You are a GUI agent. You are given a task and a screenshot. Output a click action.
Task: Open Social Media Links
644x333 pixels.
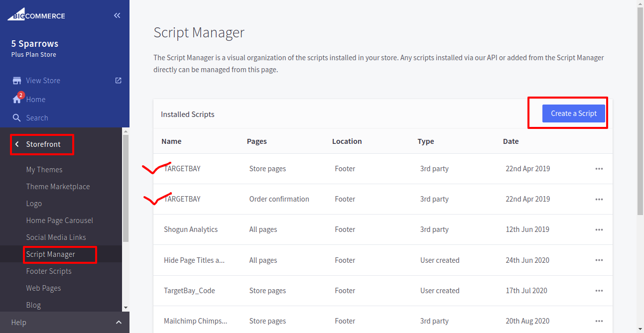56,237
